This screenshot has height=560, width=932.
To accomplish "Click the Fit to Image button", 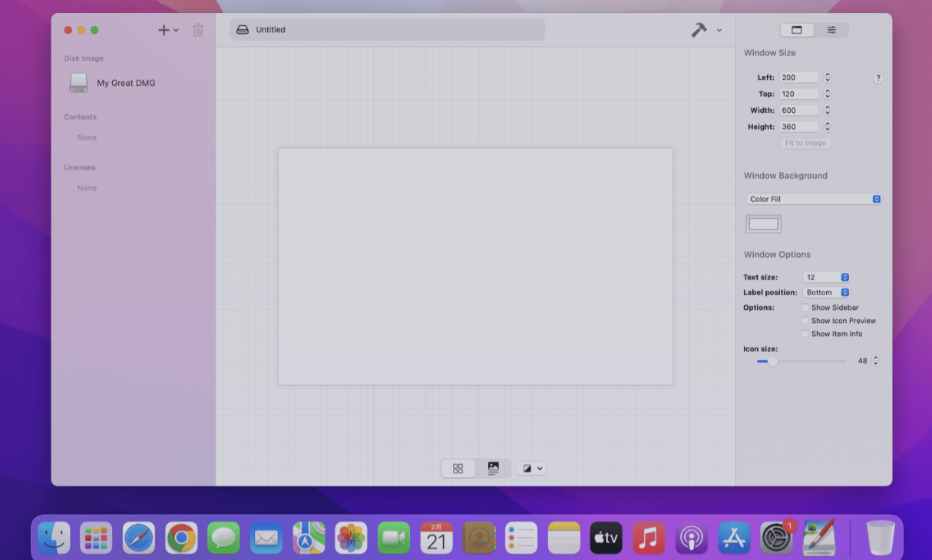I will point(805,143).
